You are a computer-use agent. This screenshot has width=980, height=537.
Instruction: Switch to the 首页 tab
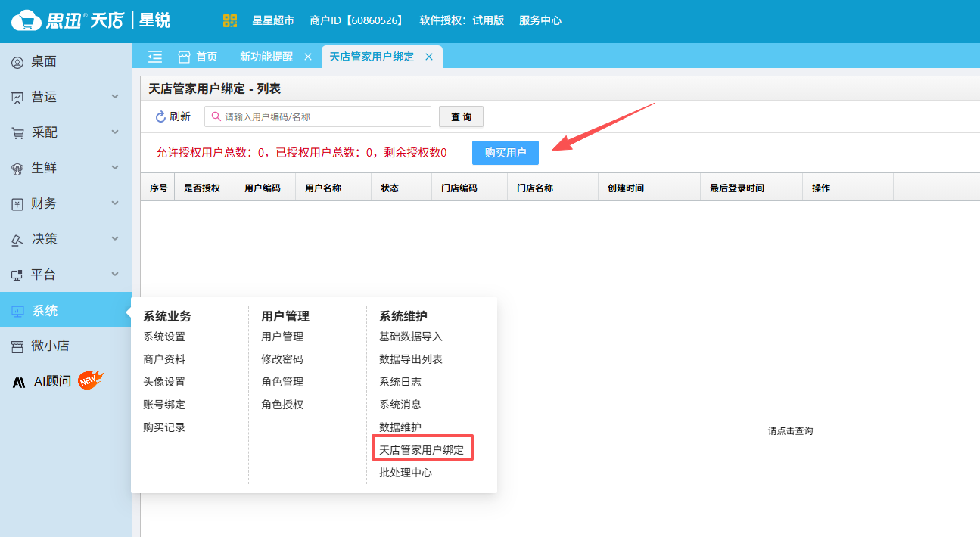[x=198, y=57]
